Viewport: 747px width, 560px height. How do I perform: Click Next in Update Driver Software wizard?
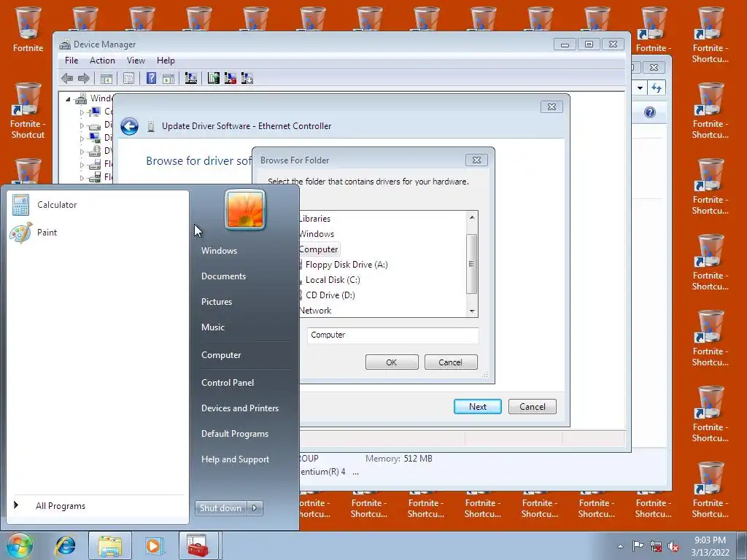point(477,407)
